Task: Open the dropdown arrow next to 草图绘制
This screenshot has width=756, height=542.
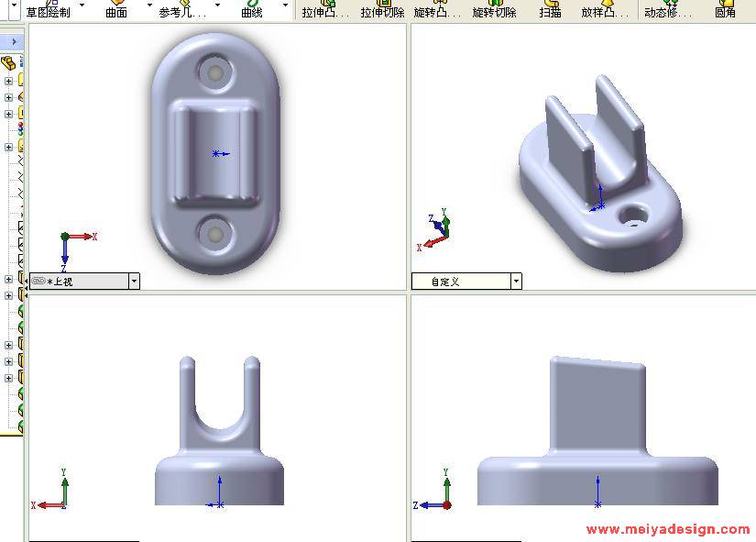Action: tap(82, 6)
